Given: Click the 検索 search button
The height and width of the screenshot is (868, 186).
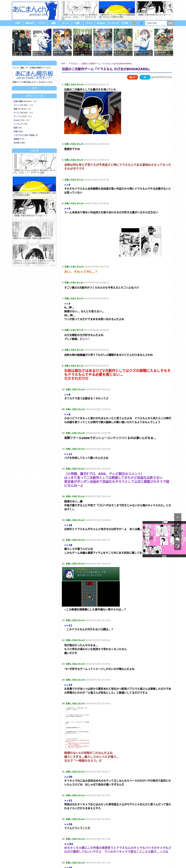Looking at the screenshot, I should [x=170, y=23].
